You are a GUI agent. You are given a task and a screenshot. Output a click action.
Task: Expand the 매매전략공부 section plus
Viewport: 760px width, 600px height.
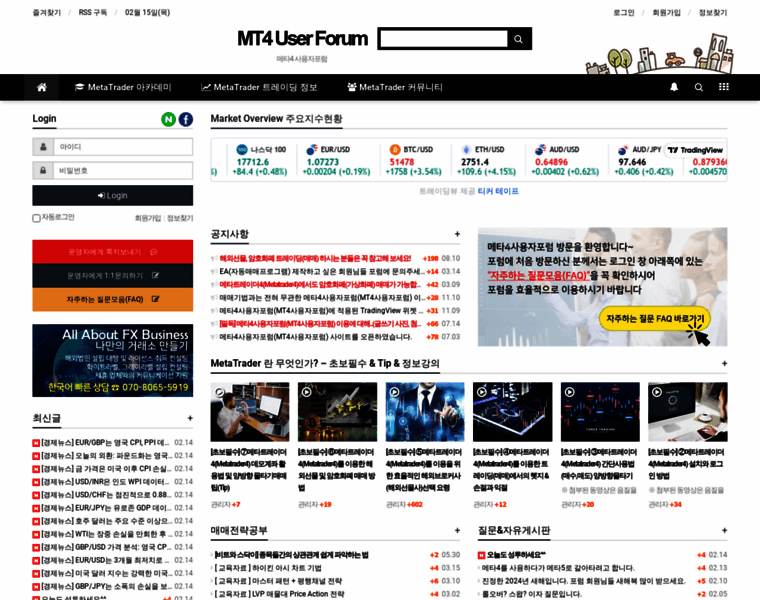point(457,531)
